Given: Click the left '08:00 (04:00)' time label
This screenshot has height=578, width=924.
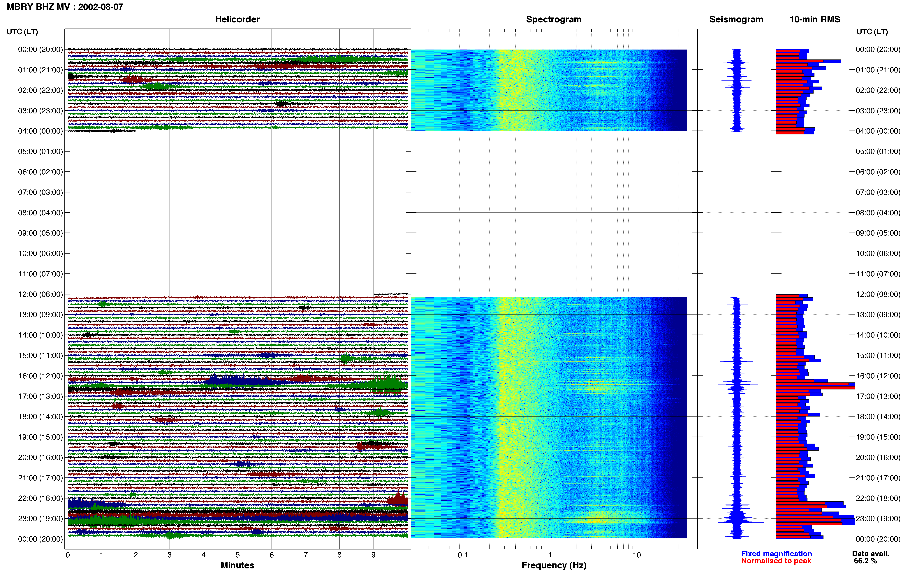Looking at the screenshot, I should (41, 212).
